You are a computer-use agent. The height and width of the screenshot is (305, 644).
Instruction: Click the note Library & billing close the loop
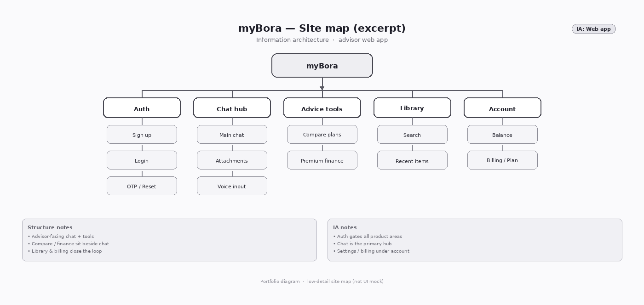point(65,251)
